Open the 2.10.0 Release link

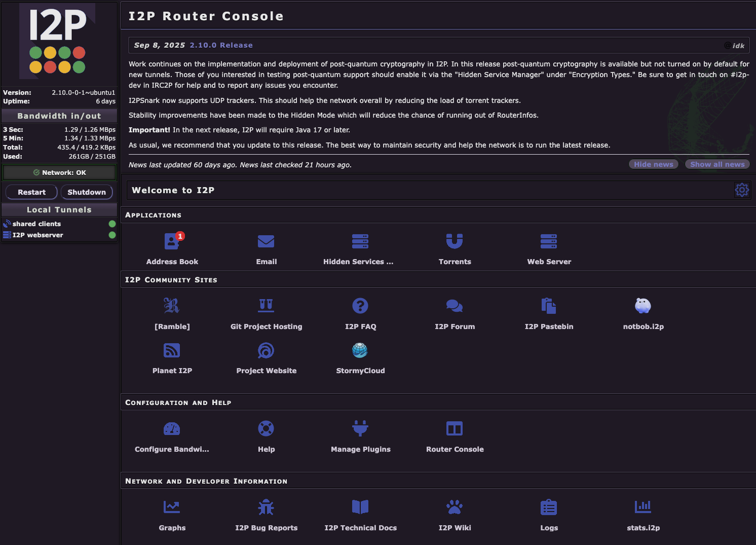[221, 45]
